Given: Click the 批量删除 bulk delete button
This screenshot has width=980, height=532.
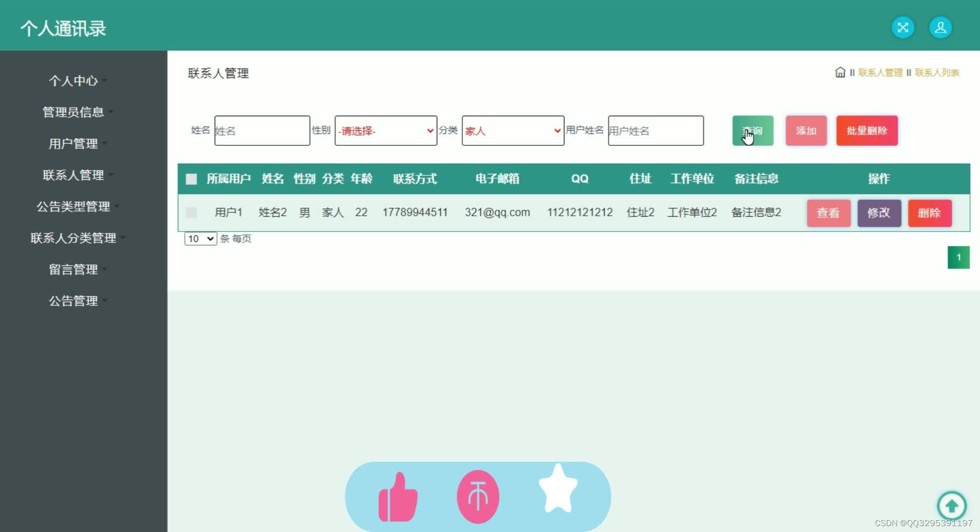Looking at the screenshot, I should 867,131.
